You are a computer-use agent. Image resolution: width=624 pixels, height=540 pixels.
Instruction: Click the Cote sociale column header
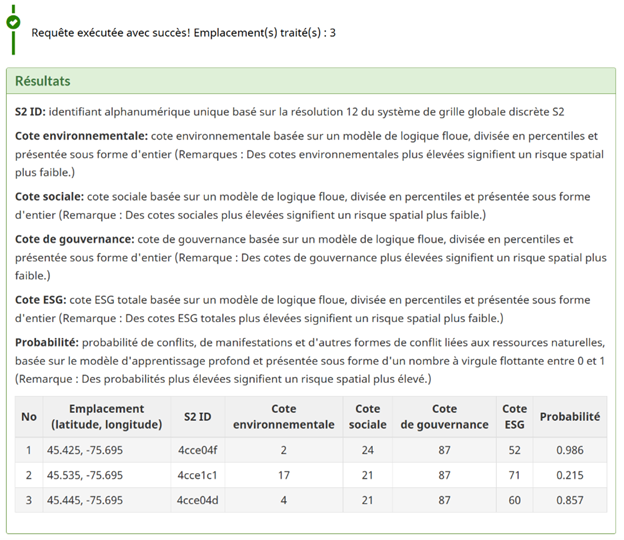[x=367, y=416]
